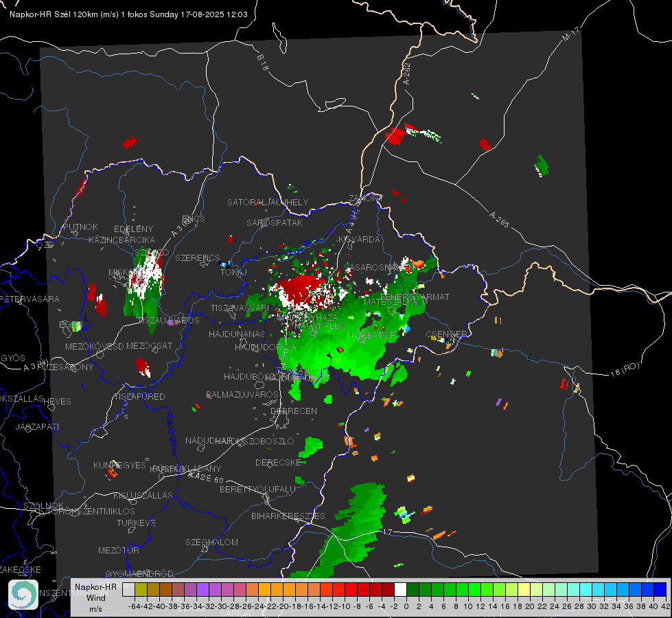The width and height of the screenshot is (672, 618).
Task: Click the KISÚJSZÁLLÁS label
Action: tap(143, 495)
